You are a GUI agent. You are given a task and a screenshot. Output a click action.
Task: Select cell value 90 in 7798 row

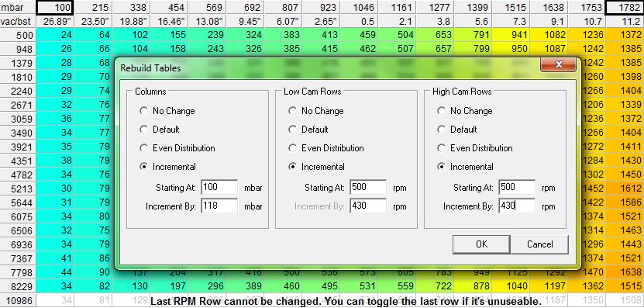(93, 272)
